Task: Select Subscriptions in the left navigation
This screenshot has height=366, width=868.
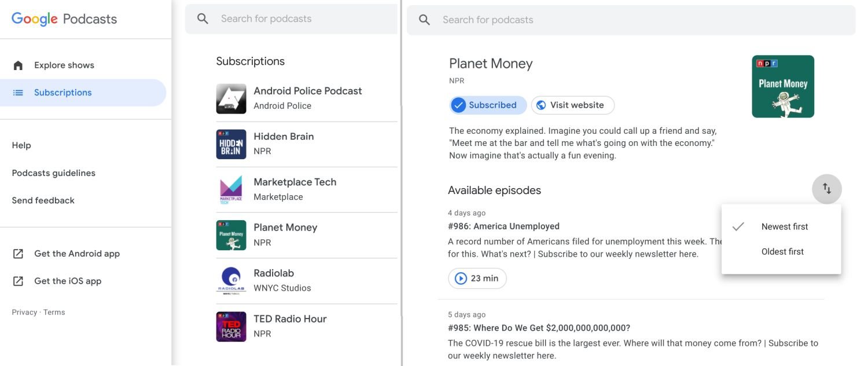Action: (62, 93)
